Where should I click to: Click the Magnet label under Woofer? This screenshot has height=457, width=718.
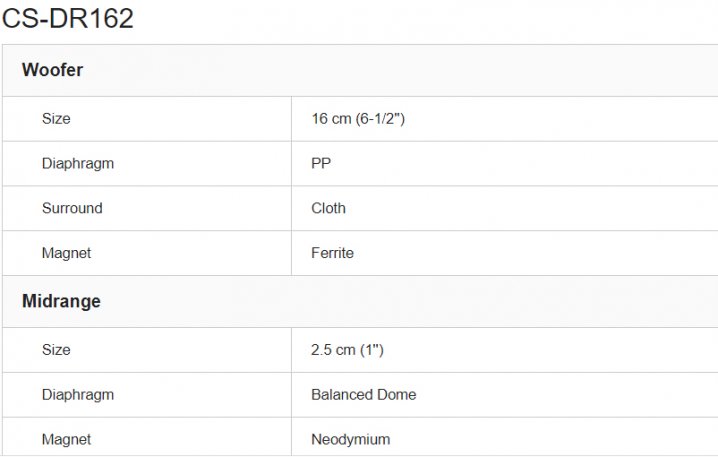point(66,253)
